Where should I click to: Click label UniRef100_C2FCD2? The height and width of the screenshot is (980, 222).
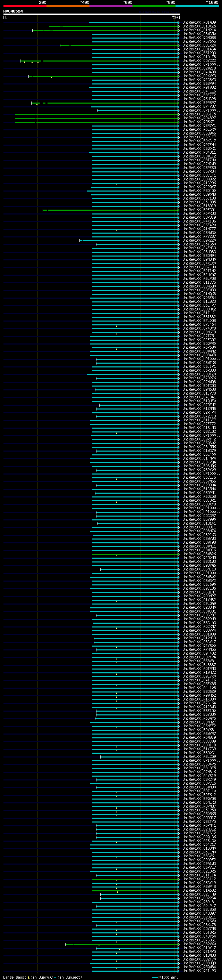click(x=199, y=340)
